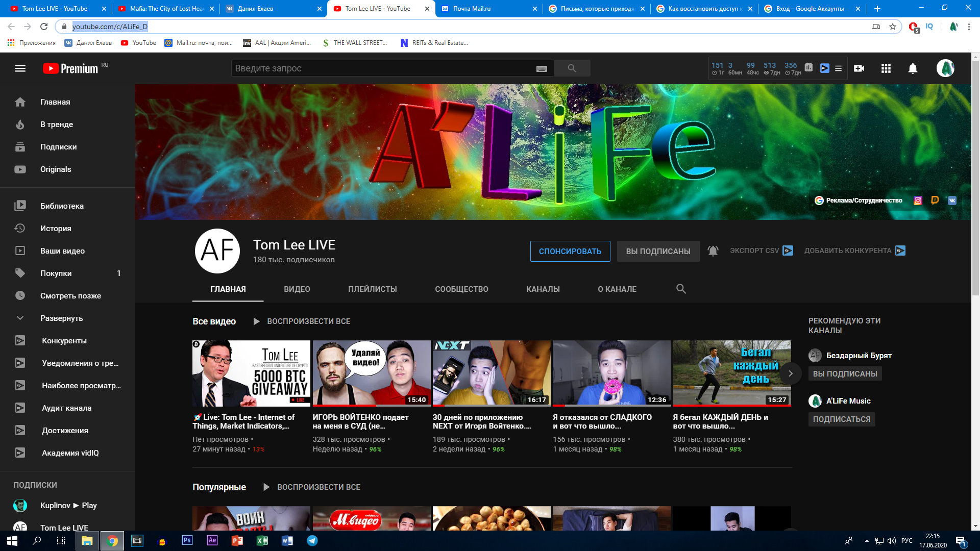The height and width of the screenshot is (551, 980).
Task: Open Kuplinov Play subscription
Action: (x=67, y=506)
